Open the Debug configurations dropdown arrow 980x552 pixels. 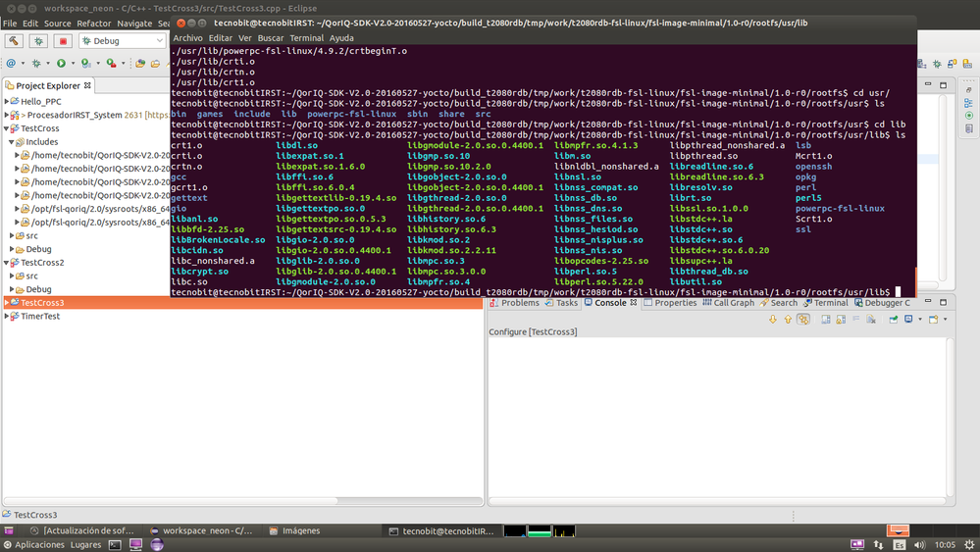pyautogui.click(x=48, y=63)
